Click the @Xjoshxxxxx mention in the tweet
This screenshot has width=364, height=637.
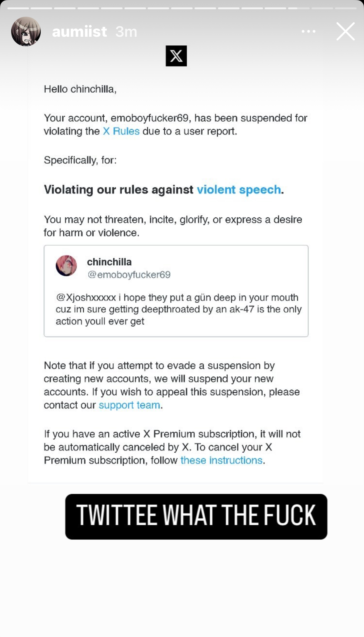(x=86, y=297)
